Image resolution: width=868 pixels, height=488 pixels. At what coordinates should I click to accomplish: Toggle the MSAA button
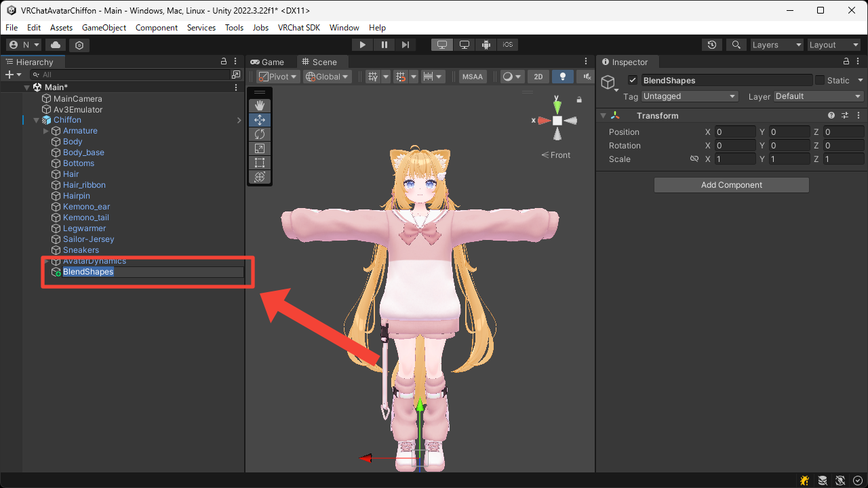[473, 77]
